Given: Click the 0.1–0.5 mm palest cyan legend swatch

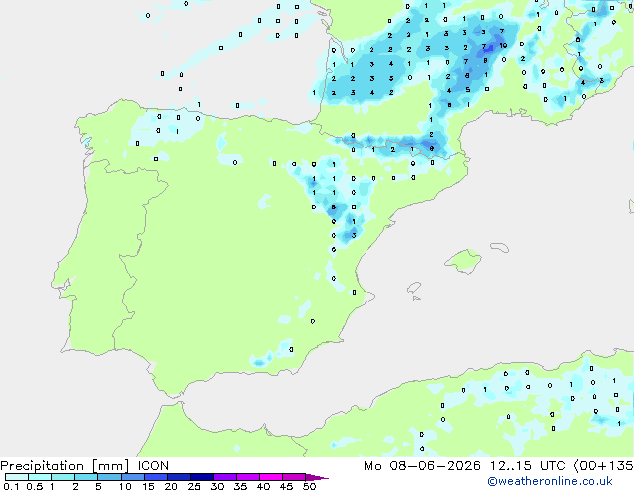Looking at the screenshot, I should point(17,477).
